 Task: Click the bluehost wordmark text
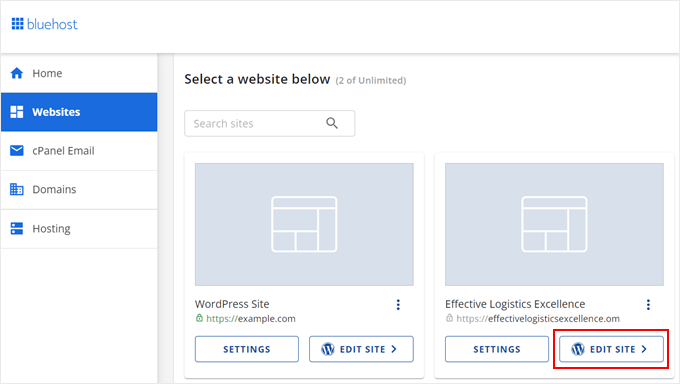(52, 24)
